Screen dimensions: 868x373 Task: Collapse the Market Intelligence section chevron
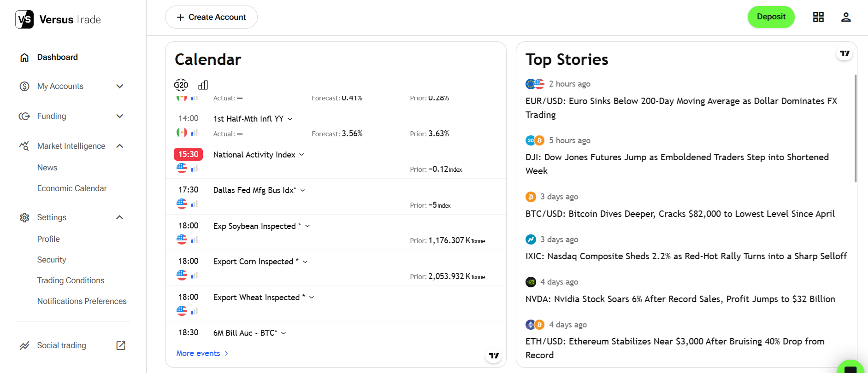pyautogui.click(x=120, y=146)
